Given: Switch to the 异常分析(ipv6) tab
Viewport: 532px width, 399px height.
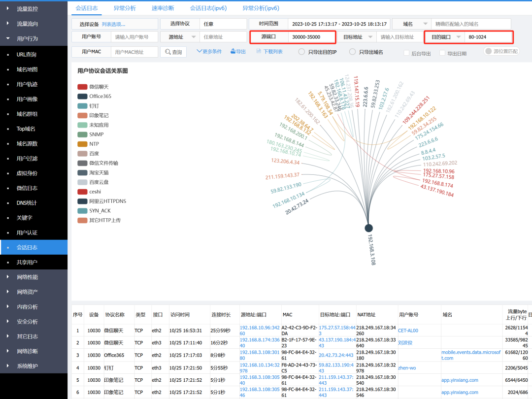Looking at the screenshot, I should pos(261,8).
